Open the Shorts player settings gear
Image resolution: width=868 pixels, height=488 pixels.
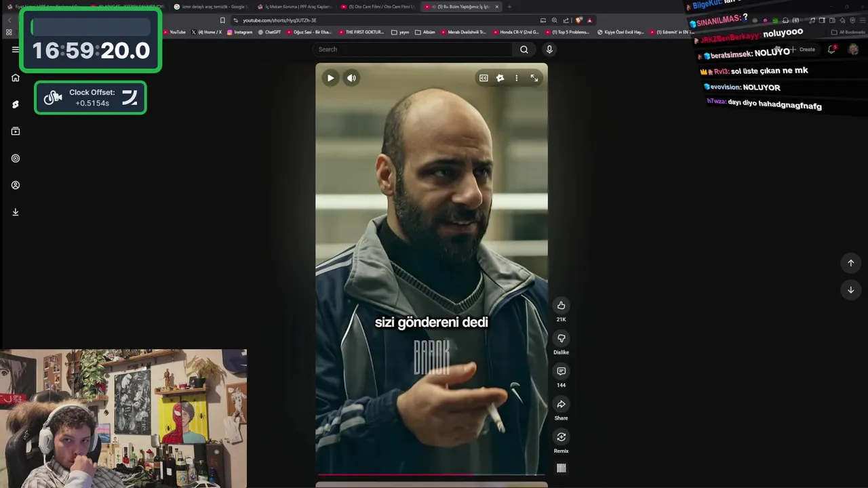500,78
